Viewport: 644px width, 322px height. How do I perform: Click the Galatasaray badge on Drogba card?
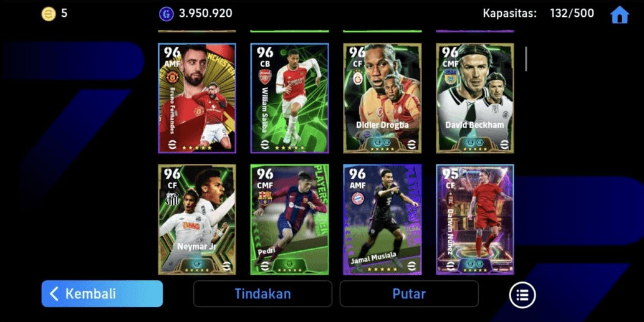pos(358,77)
